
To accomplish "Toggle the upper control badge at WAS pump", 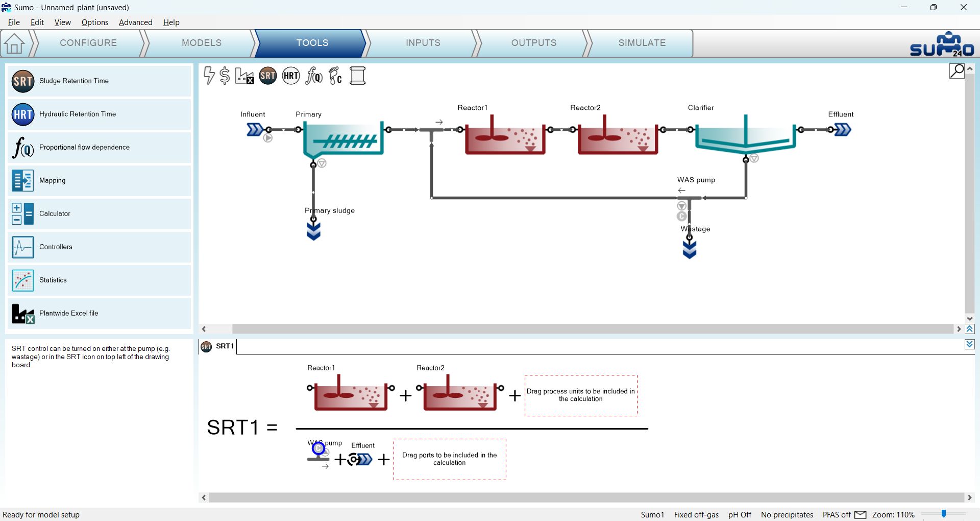I will click(682, 206).
